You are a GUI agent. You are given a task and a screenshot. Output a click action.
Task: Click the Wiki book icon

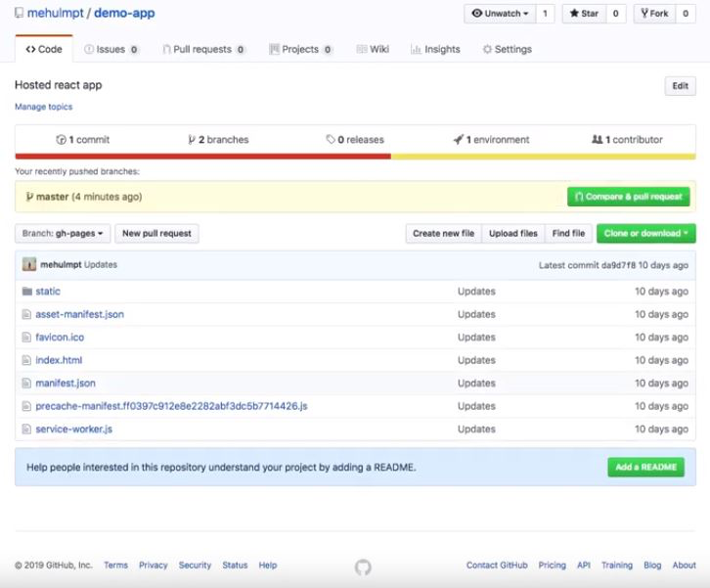coord(362,49)
